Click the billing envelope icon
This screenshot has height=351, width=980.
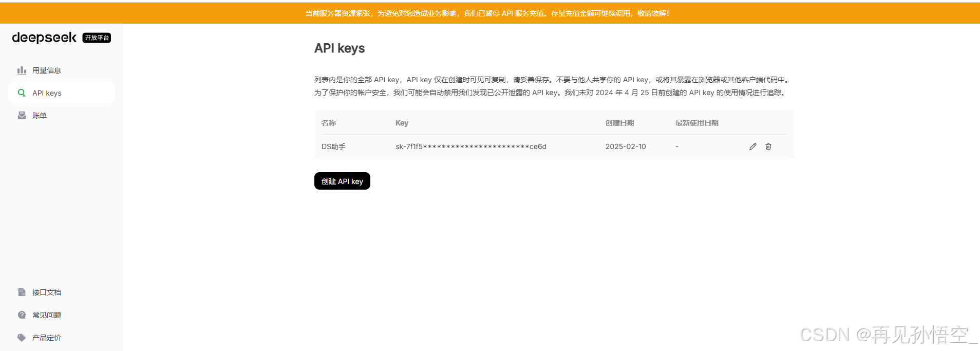click(x=22, y=116)
